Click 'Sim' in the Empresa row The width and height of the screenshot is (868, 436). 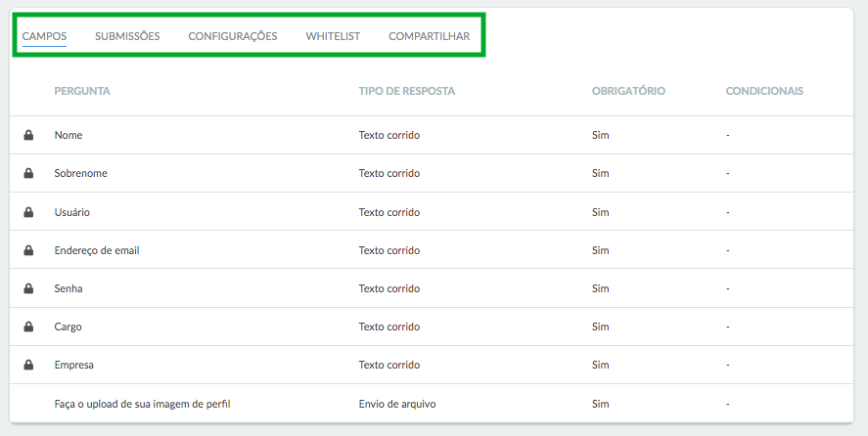pyautogui.click(x=600, y=365)
